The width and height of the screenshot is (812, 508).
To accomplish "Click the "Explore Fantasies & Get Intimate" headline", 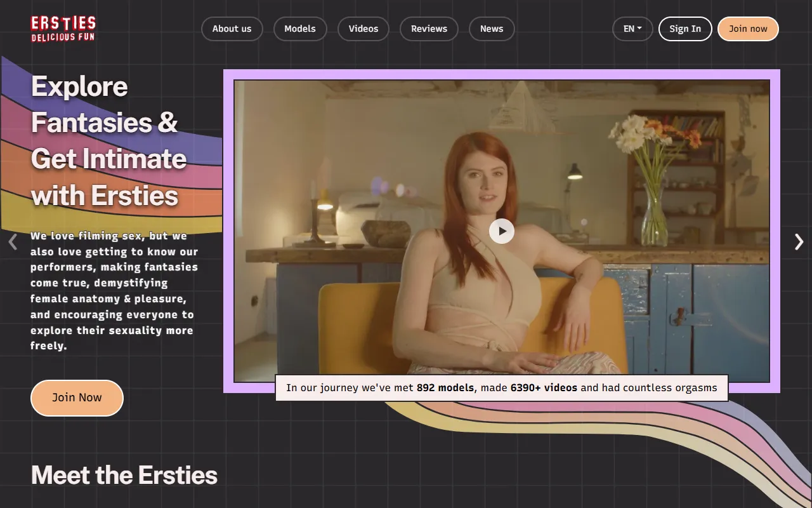I will click(x=109, y=140).
